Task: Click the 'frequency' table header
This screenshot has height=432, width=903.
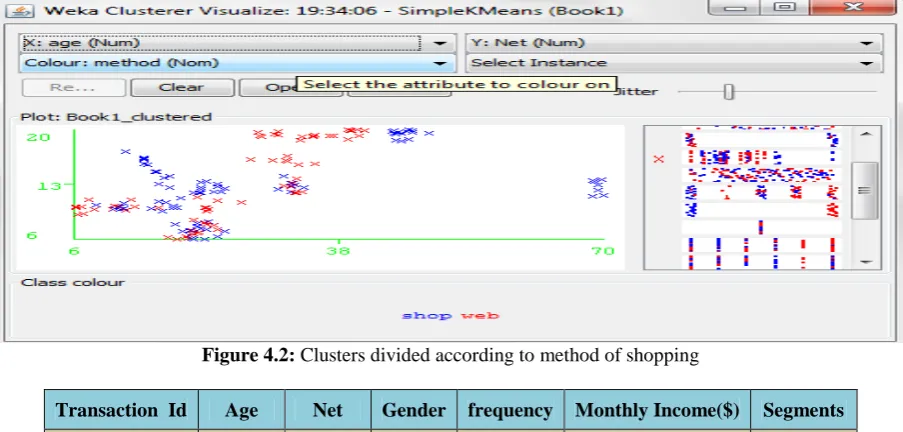Action: (x=510, y=410)
